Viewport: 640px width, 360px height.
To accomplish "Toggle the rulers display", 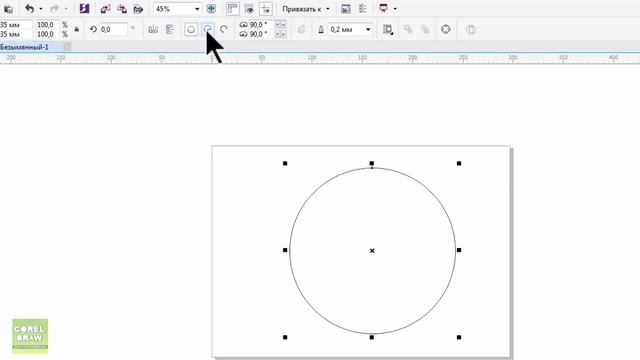I will [x=233, y=9].
